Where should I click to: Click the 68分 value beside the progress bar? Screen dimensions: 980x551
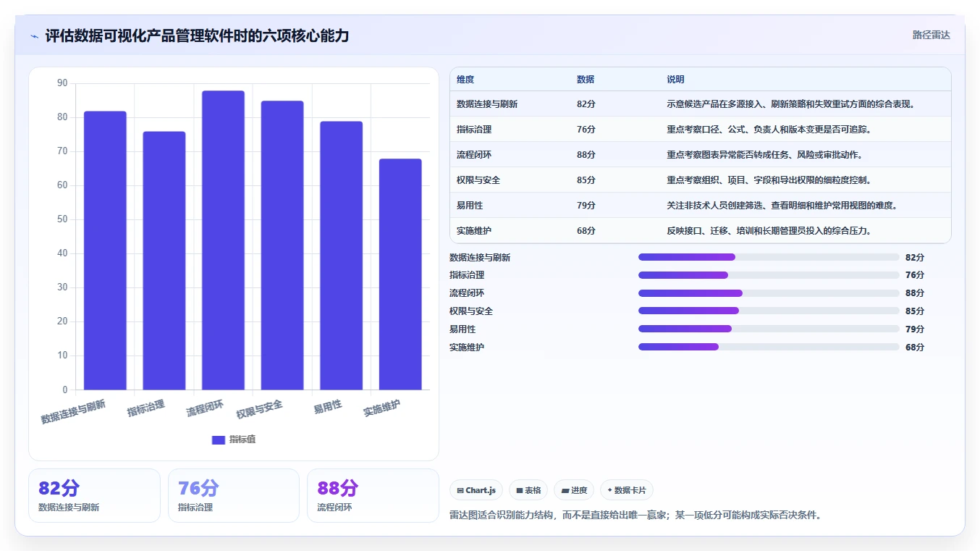click(x=915, y=348)
